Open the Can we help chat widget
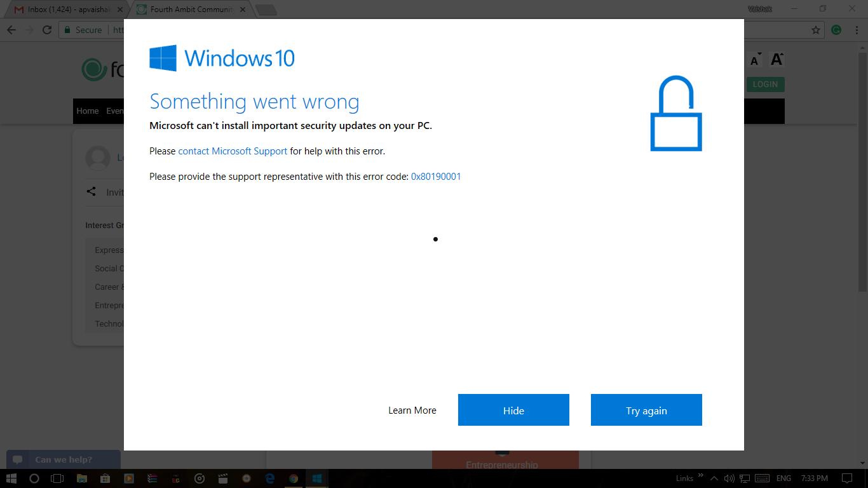Image resolution: width=868 pixels, height=488 pixels. [64, 459]
